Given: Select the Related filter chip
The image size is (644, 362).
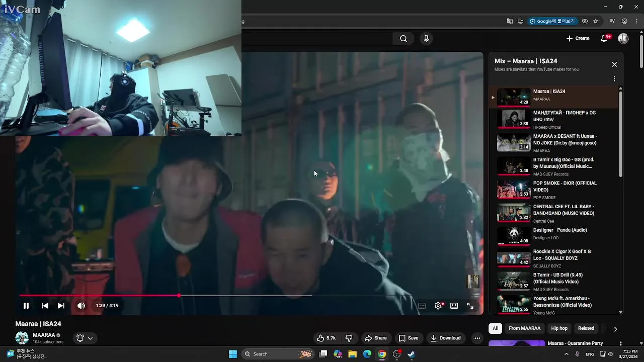Looking at the screenshot, I should pyautogui.click(x=586, y=328).
